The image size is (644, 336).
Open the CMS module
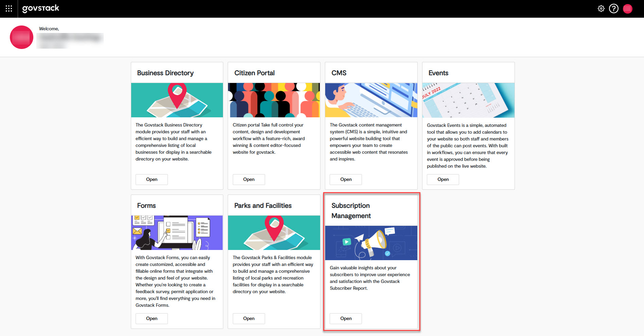(x=346, y=179)
